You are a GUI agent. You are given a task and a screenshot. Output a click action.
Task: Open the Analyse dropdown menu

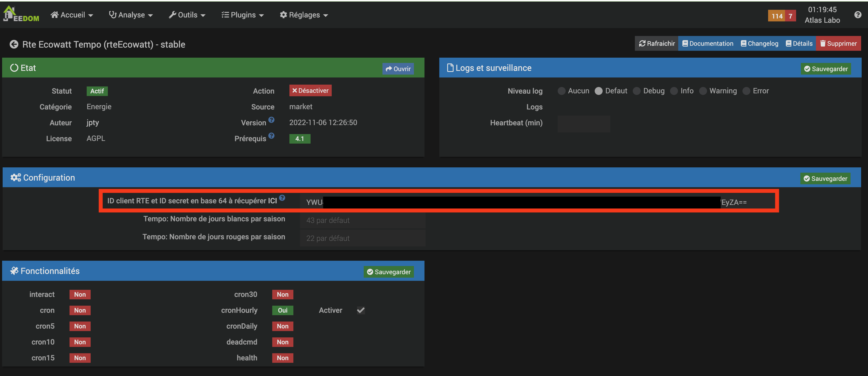coord(131,15)
